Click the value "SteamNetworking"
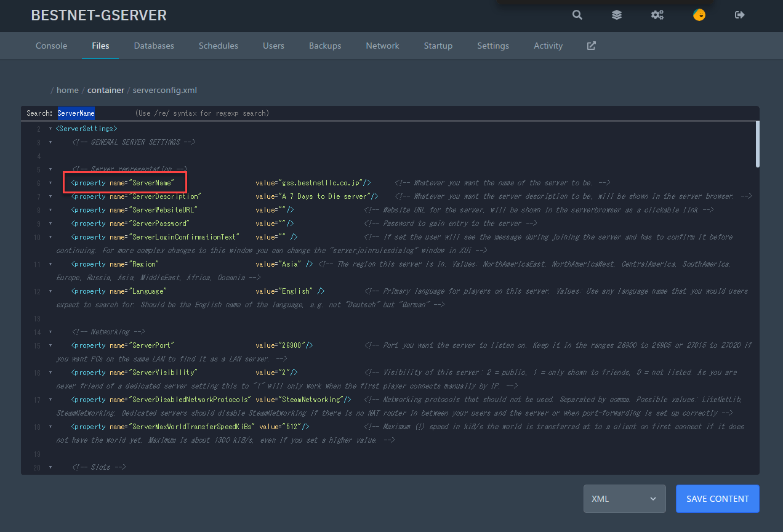 coord(311,400)
